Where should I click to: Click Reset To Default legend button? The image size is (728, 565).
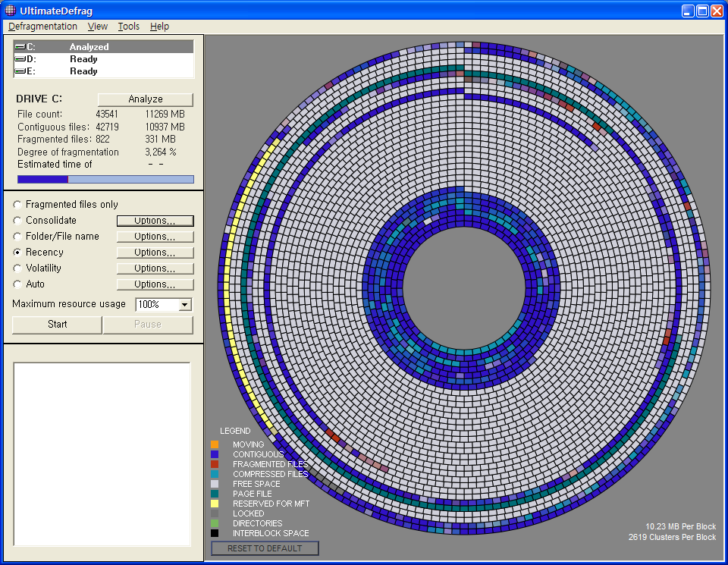coord(265,548)
